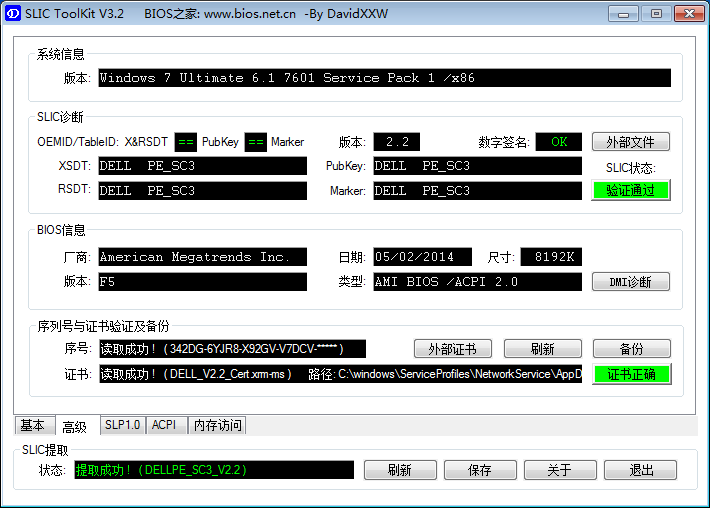This screenshot has width=710, height=508.
Task: Click the 退出 exit button
Action: coord(640,470)
